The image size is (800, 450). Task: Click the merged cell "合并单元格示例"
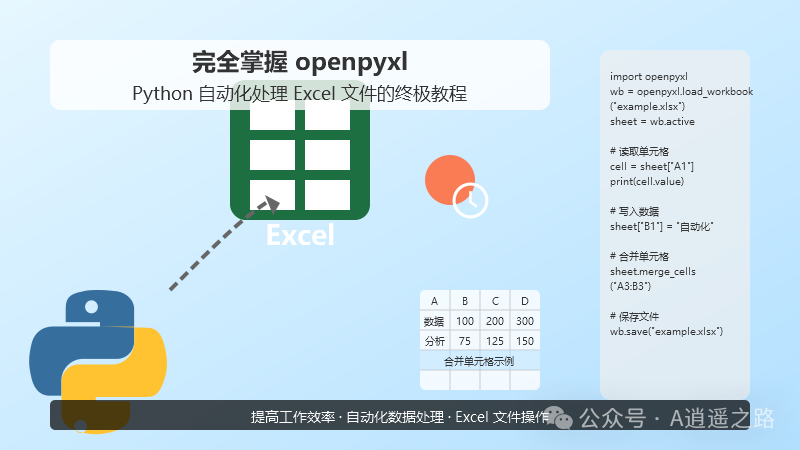(x=480, y=361)
